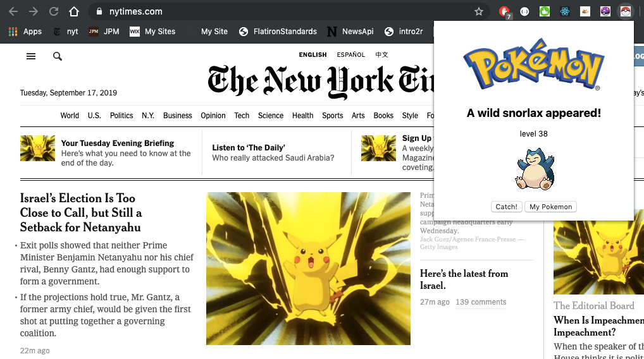Click the My Pokemon button

click(551, 207)
